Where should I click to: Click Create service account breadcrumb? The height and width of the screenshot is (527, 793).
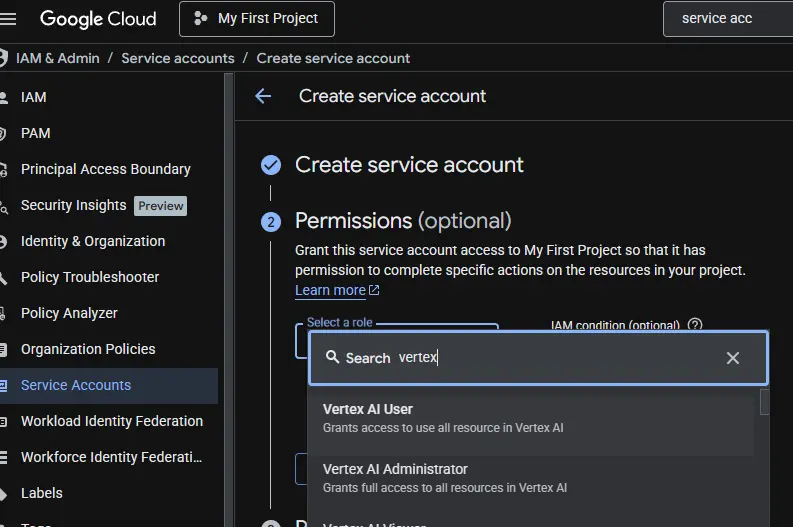[333, 58]
